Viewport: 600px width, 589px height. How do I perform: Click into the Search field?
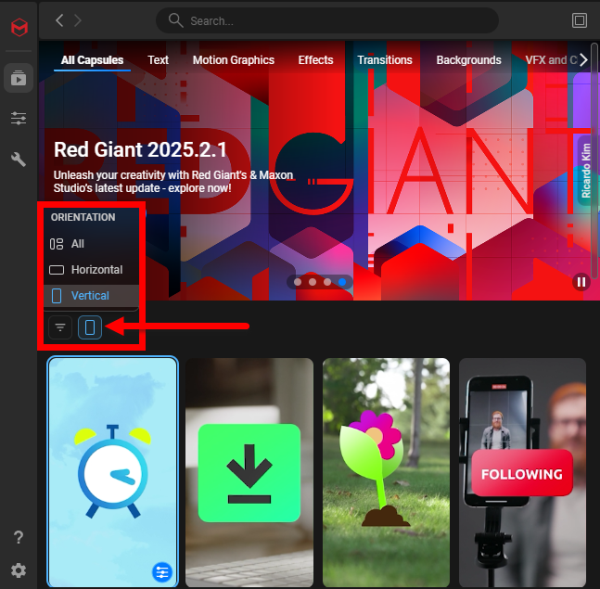[327, 21]
